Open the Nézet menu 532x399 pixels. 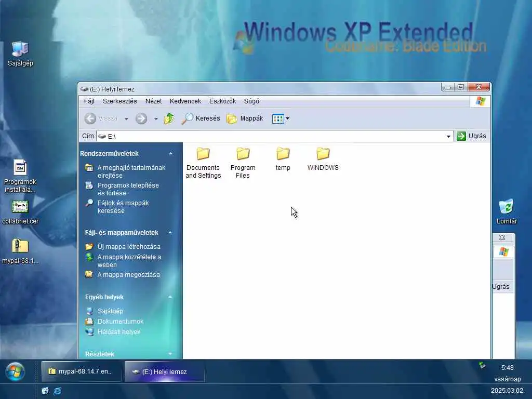[x=153, y=101]
